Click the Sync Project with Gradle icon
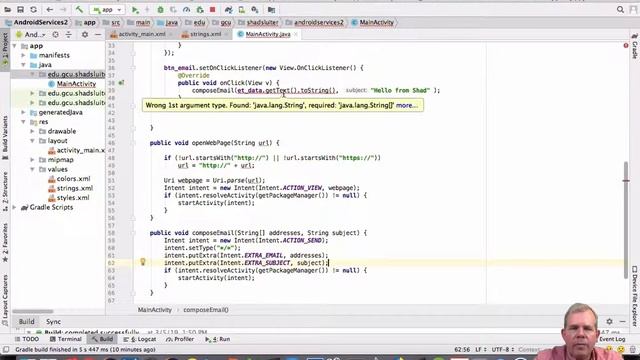The width and height of the screenshot is (640, 360). coord(229,9)
